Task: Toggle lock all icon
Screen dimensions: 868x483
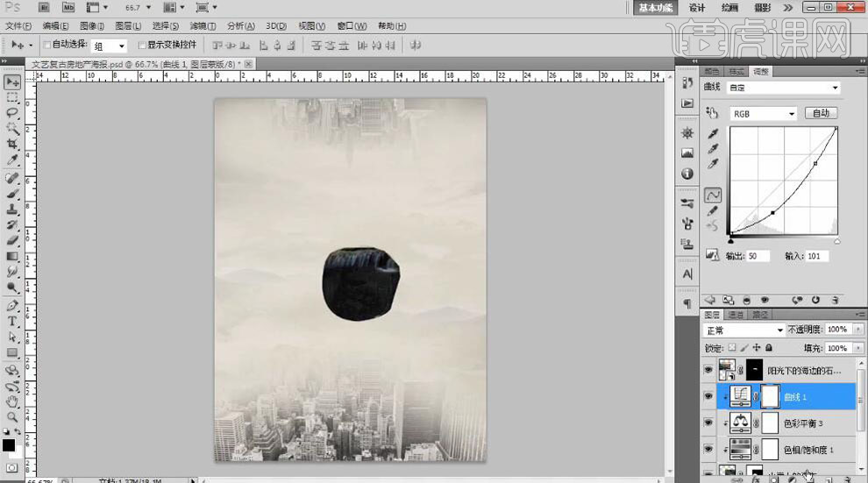Action: point(768,347)
